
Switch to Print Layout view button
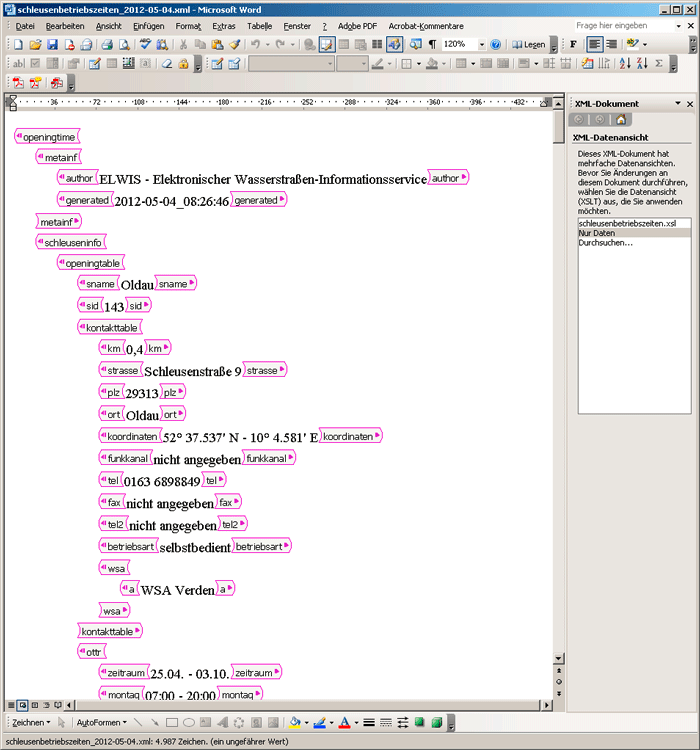(x=34, y=705)
